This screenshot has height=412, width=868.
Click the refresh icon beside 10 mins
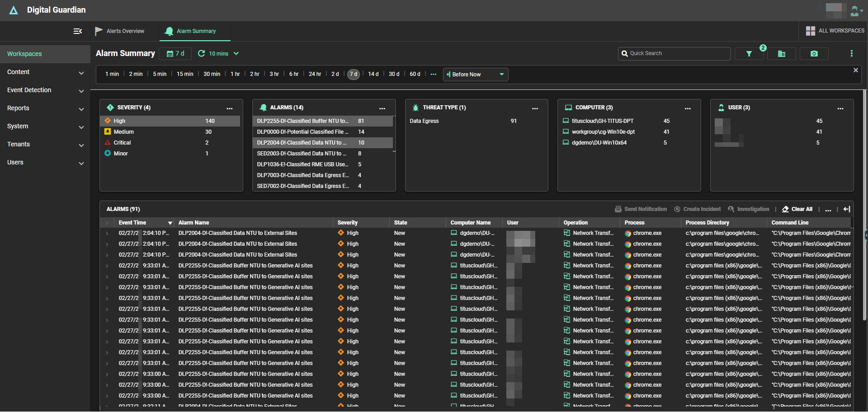tap(202, 53)
